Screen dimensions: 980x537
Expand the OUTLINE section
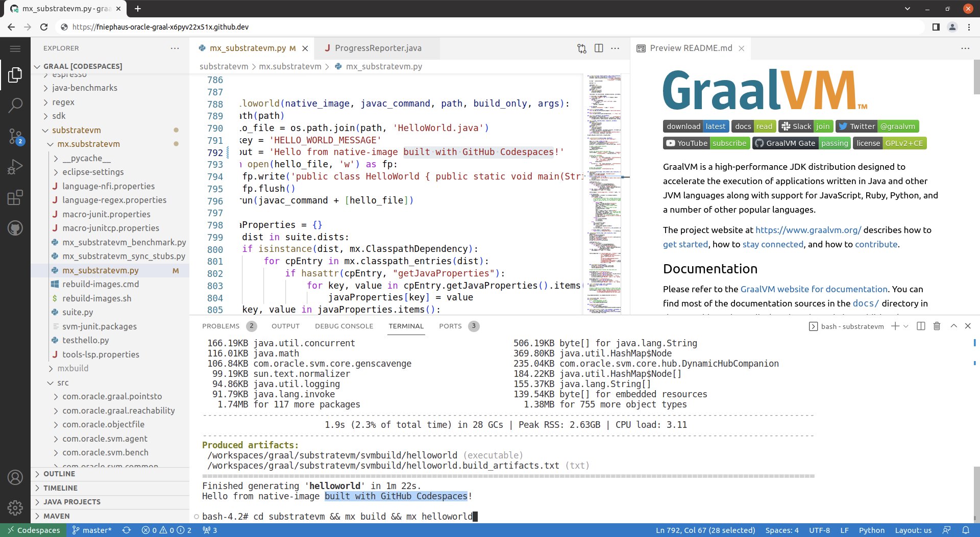59,474
